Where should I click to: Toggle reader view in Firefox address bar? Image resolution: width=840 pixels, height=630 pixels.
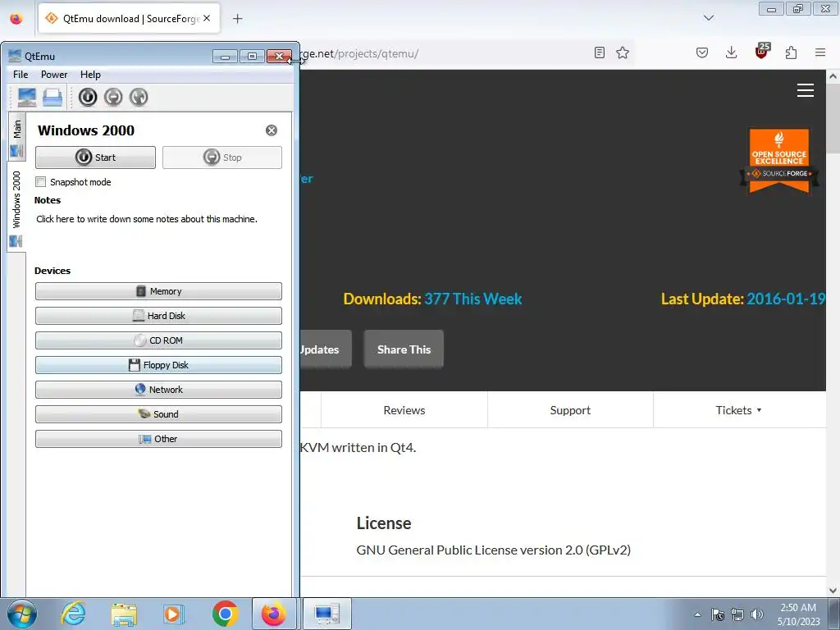[x=600, y=52]
